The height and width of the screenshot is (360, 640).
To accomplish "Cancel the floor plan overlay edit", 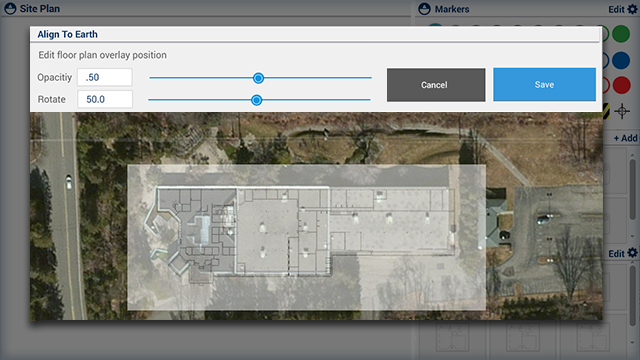I will 436,85.
